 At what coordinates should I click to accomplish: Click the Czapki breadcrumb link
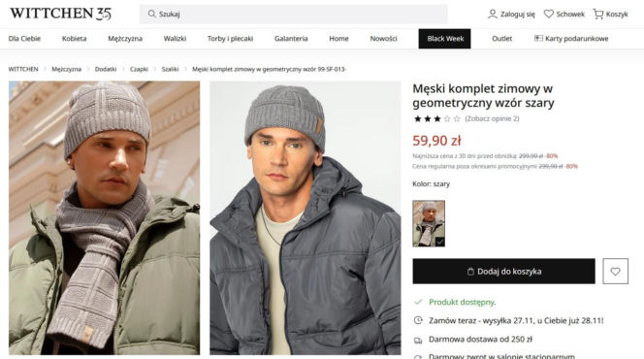point(139,69)
